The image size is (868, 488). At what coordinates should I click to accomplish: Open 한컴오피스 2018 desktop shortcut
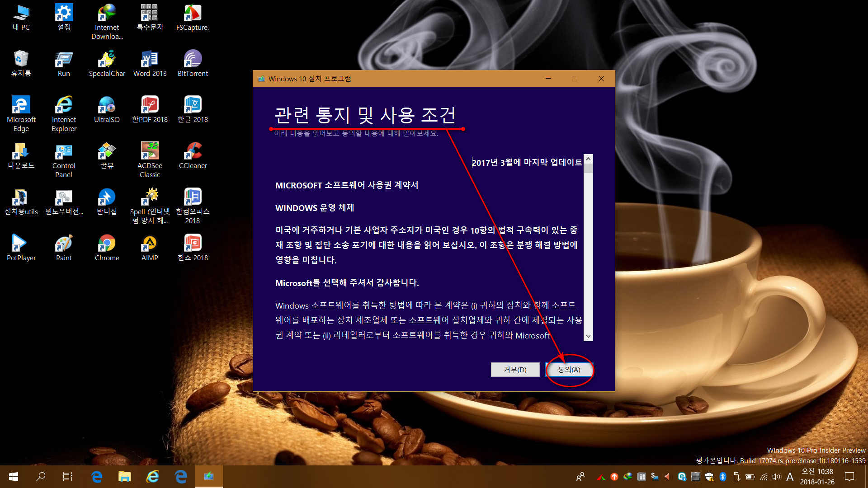193,206
